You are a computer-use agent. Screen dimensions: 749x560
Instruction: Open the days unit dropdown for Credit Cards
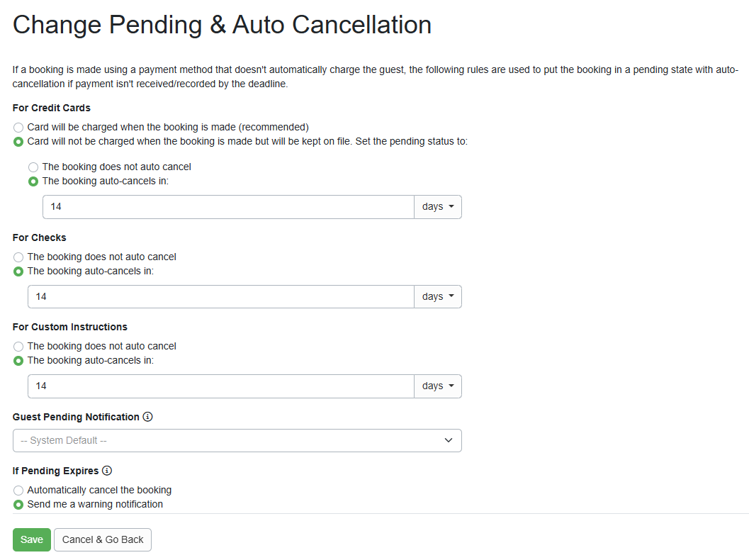click(x=437, y=206)
